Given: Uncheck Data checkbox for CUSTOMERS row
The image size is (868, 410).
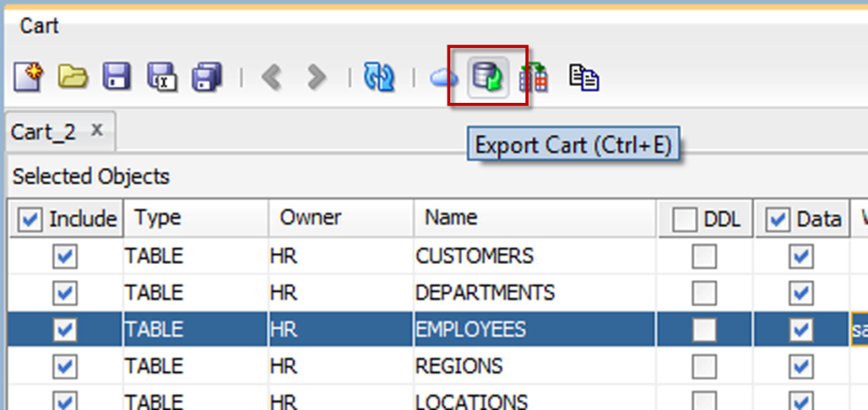Looking at the screenshot, I should (800, 256).
